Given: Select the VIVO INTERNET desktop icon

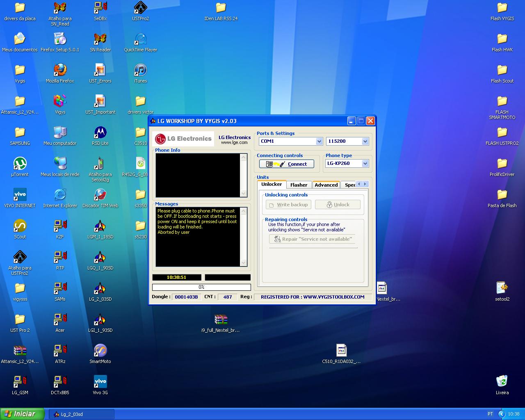Looking at the screenshot, I should [x=20, y=198].
